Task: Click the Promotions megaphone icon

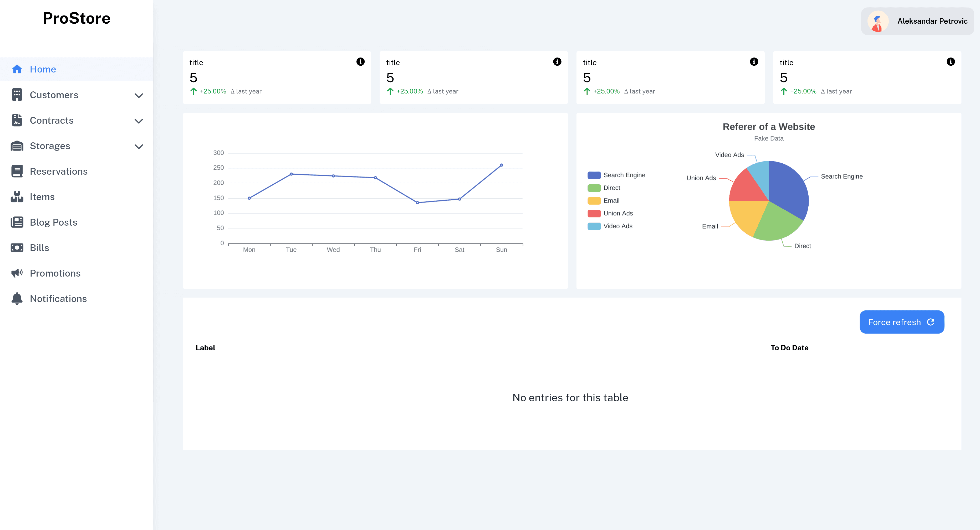Action: pyautogui.click(x=17, y=273)
